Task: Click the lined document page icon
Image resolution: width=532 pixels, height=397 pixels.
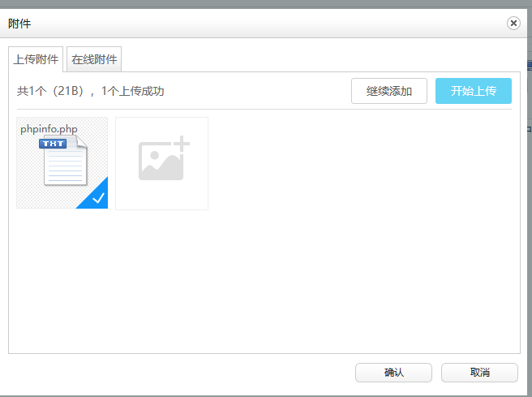Action: [x=64, y=166]
